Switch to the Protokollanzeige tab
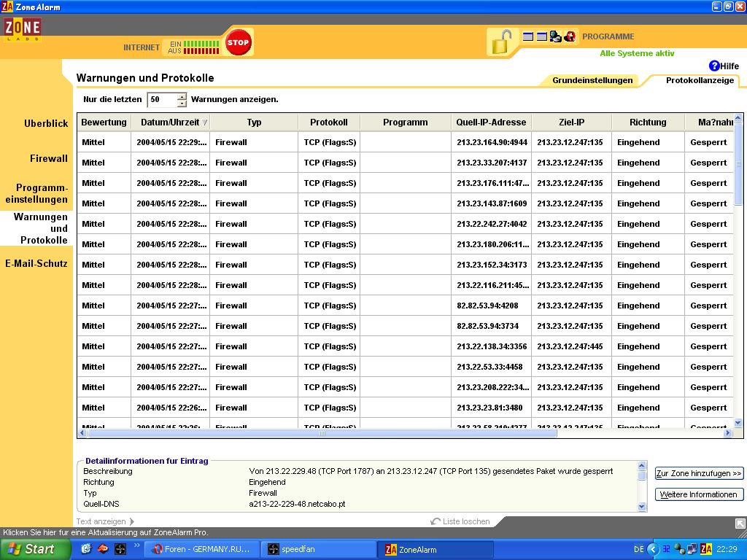747x560 pixels. (700, 80)
